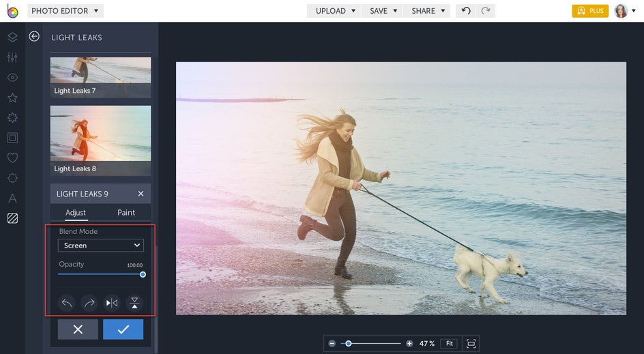Zoom out with the minus icon
The width and height of the screenshot is (644, 354).
332,343
